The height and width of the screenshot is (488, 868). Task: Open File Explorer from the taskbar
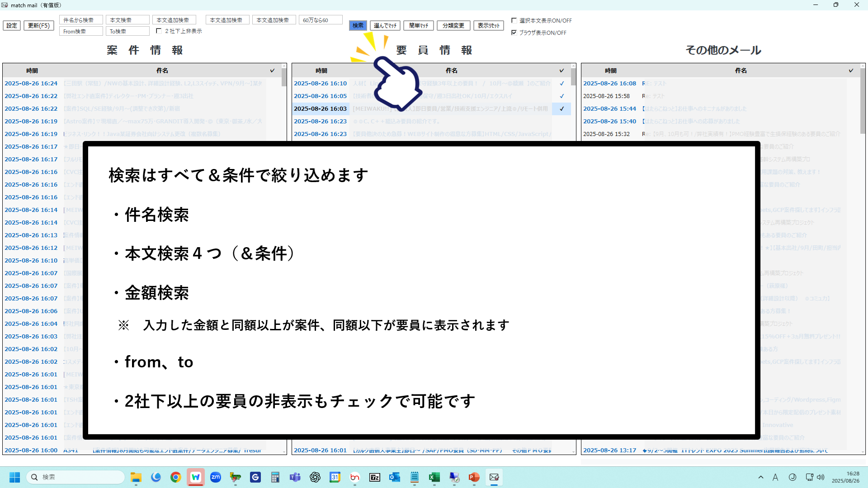[x=136, y=477]
